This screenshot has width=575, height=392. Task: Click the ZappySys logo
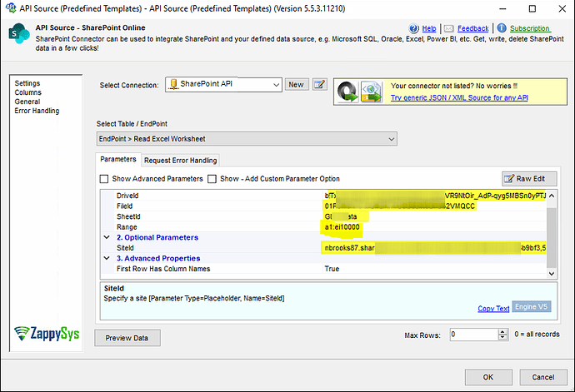[47, 333]
